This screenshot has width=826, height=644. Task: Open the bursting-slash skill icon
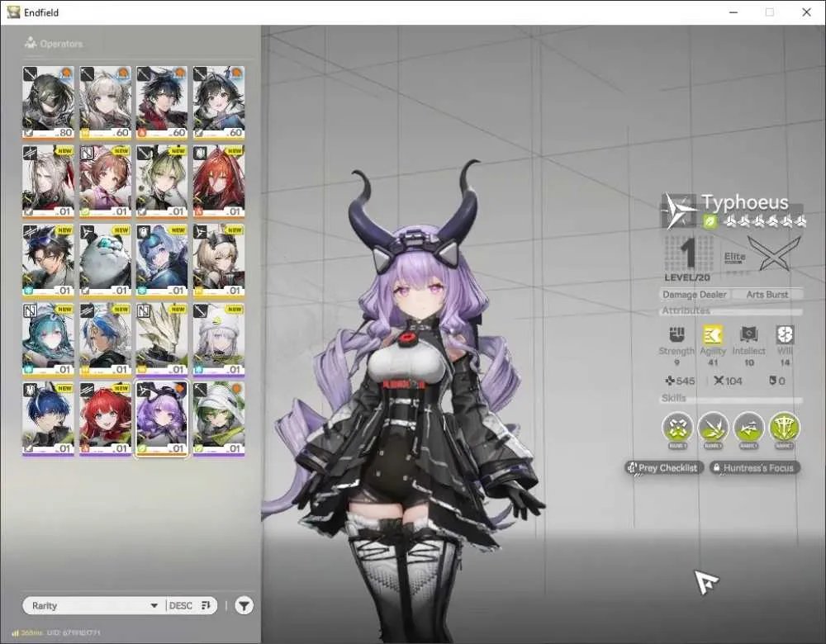pos(714,428)
